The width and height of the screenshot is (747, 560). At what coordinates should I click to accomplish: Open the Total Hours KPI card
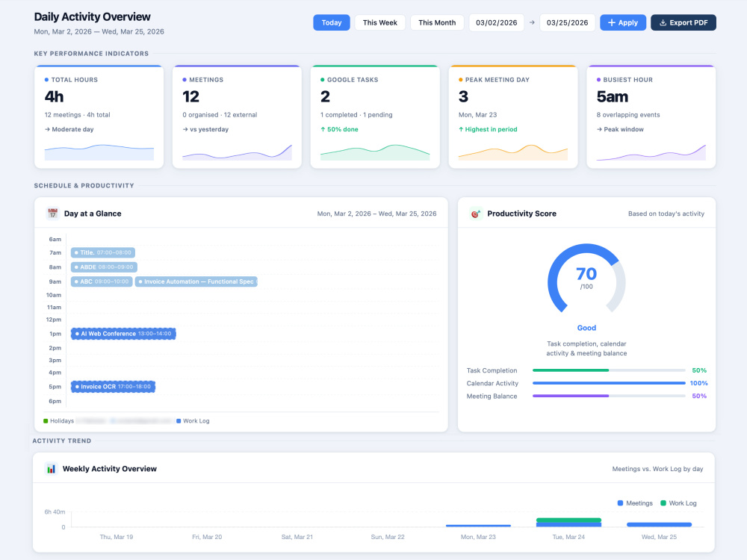click(99, 116)
